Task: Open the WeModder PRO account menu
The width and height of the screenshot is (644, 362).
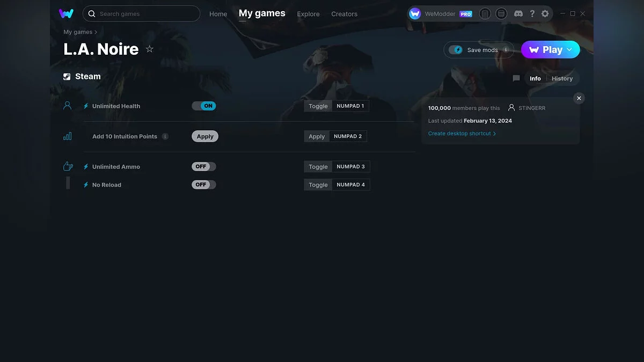Action: coord(440,14)
